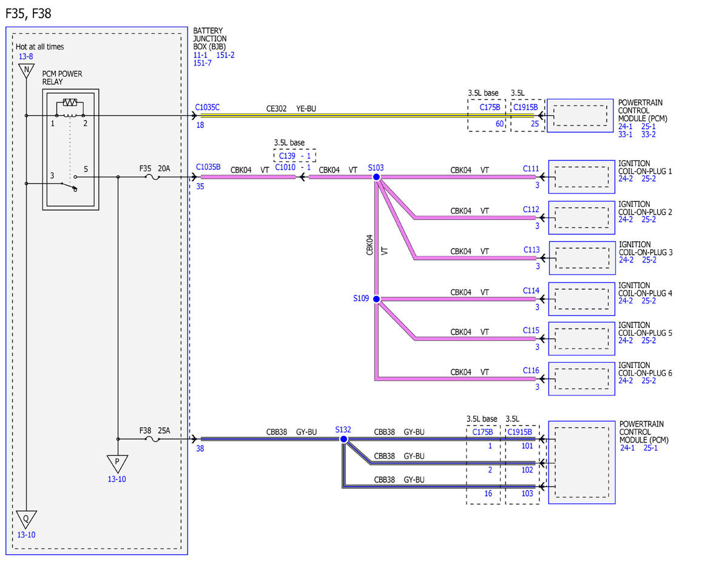Click the "Hot at all times" label

(39, 47)
